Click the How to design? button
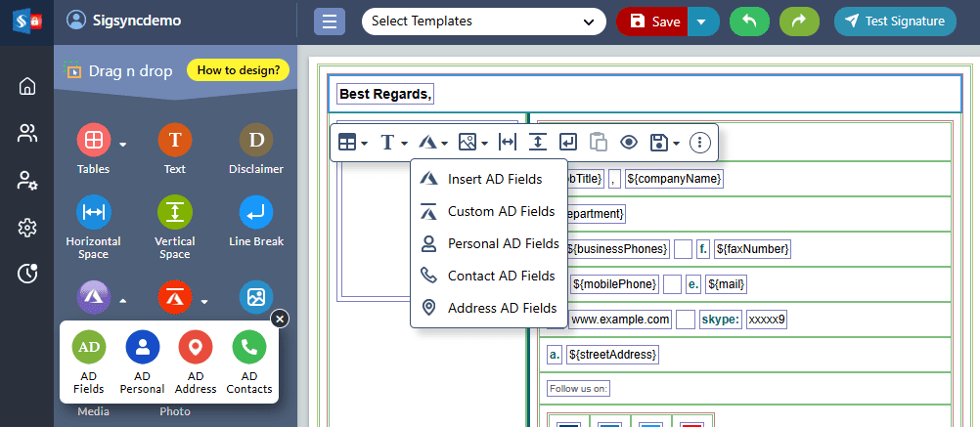Image resolution: width=980 pixels, height=427 pixels. [238, 70]
